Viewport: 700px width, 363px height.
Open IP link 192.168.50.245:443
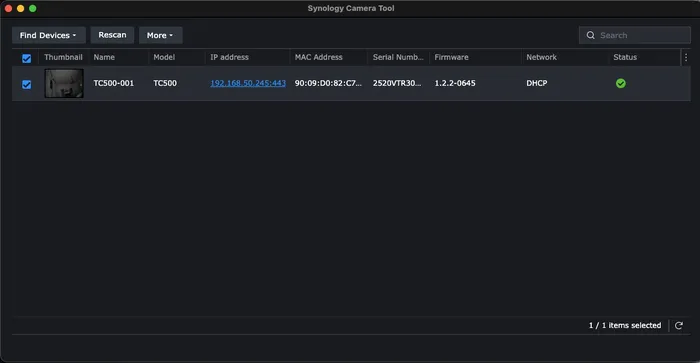(x=248, y=83)
